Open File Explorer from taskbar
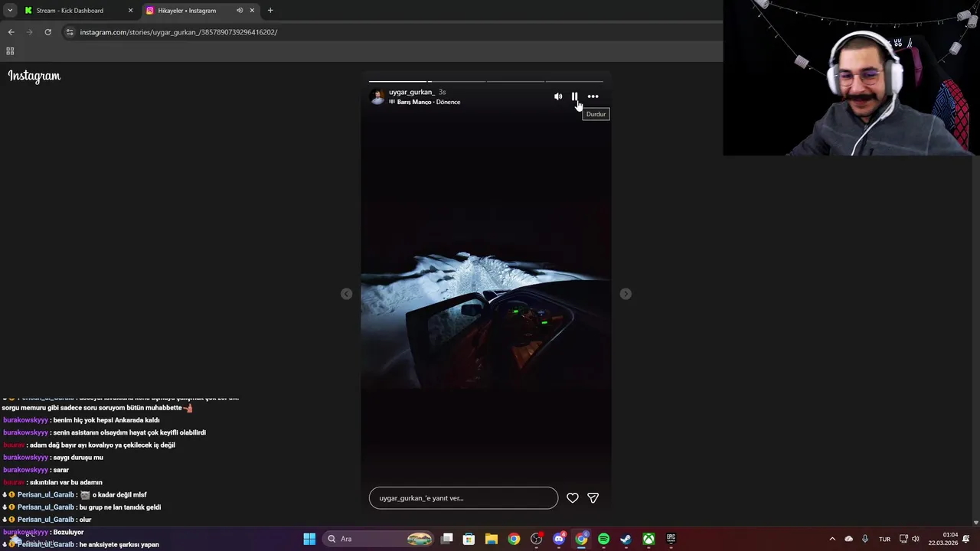The width and height of the screenshot is (980, 551). pos(492,539)
